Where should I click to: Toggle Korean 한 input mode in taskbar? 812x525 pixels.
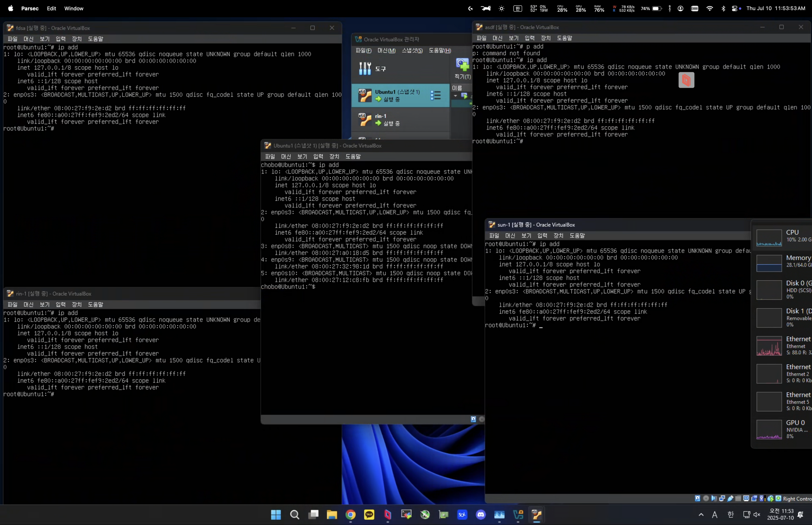(730, 514)
